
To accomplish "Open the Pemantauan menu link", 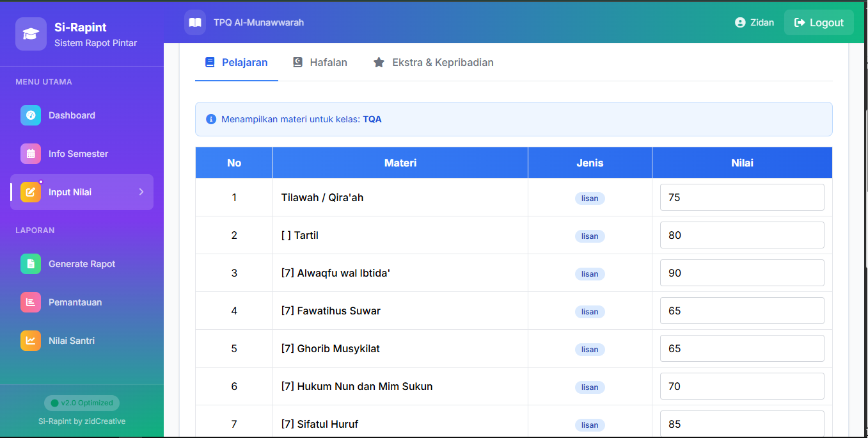I will point(75,302).
